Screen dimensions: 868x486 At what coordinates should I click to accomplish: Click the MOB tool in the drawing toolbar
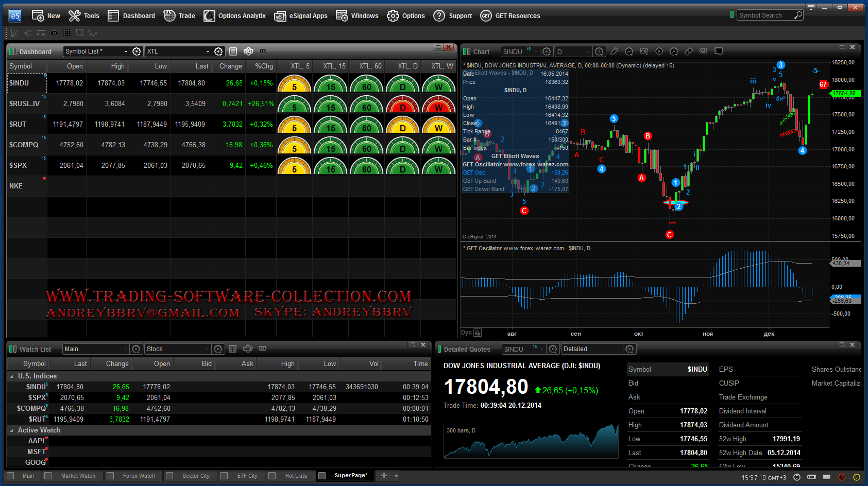pos(41,33)
